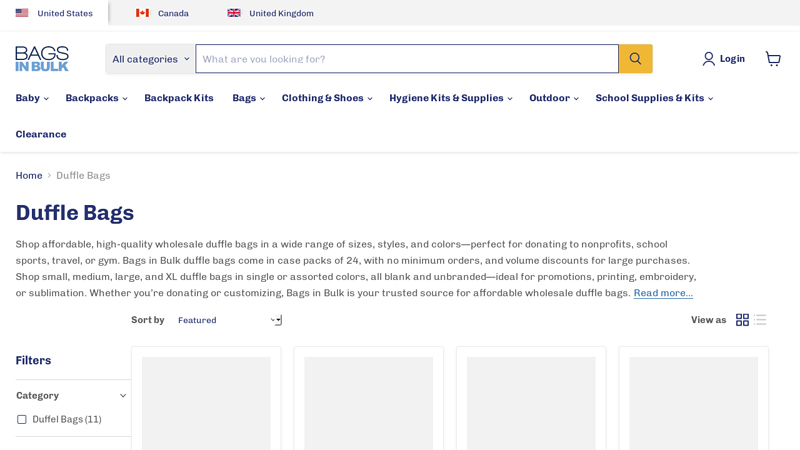The height and width of the screenshot is (450, 800).
Task: Open the Baby menu
Action: click(x=32, y=98)
